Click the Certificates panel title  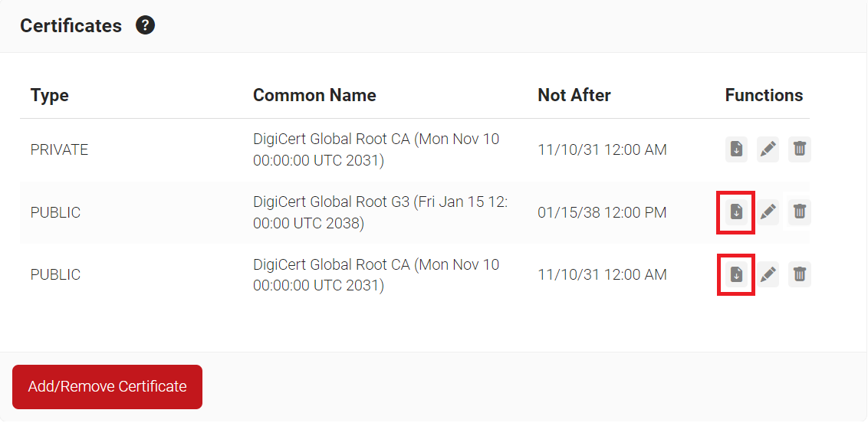tap(71, 25)
